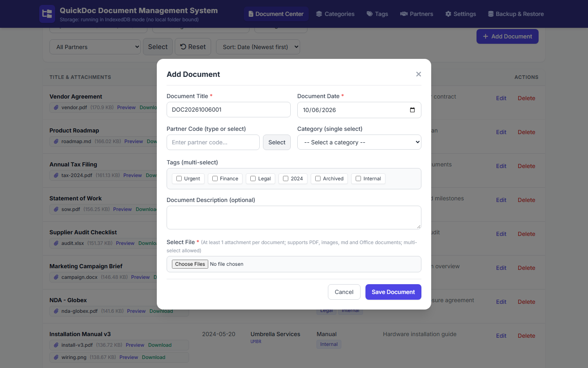588x368 pixels.
Task: Click Cancel in the Add Document dialog
Action: click(x=344, y=292)
